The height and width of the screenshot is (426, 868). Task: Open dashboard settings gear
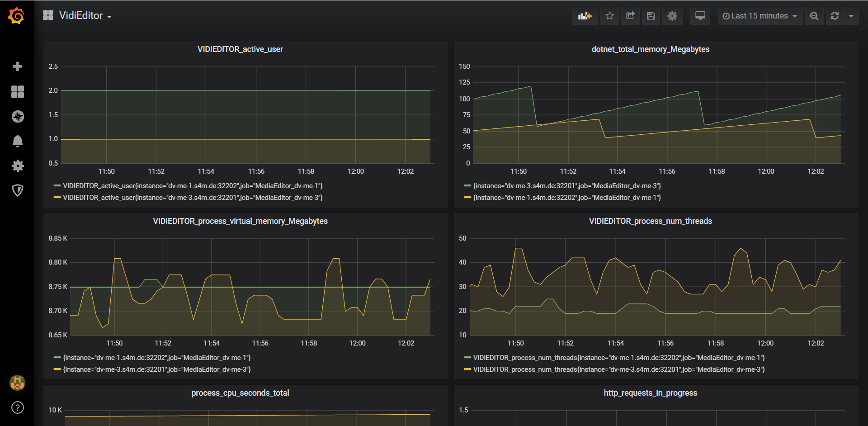point(672,15)
